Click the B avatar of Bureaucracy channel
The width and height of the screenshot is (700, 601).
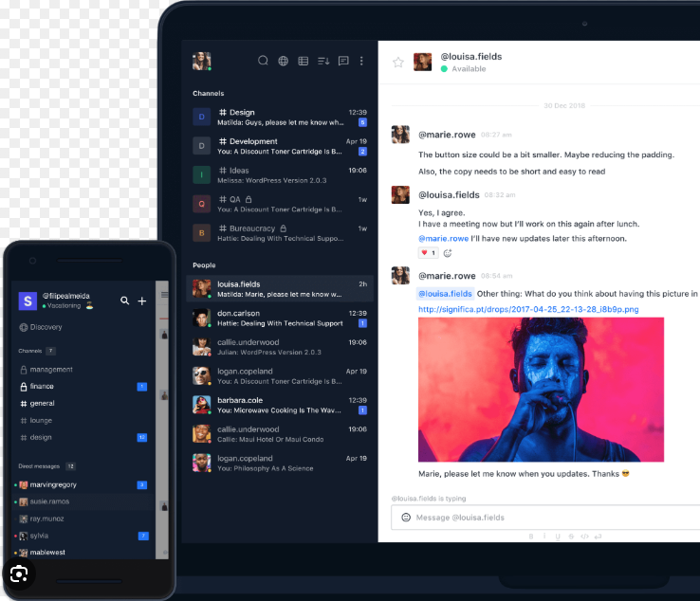coord(201,233)
